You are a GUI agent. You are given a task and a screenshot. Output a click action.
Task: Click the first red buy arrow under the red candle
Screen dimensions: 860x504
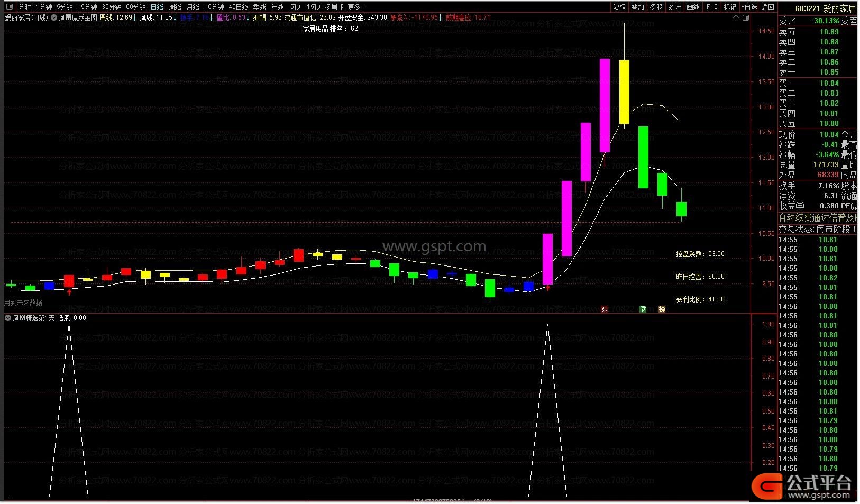point(69,291)
